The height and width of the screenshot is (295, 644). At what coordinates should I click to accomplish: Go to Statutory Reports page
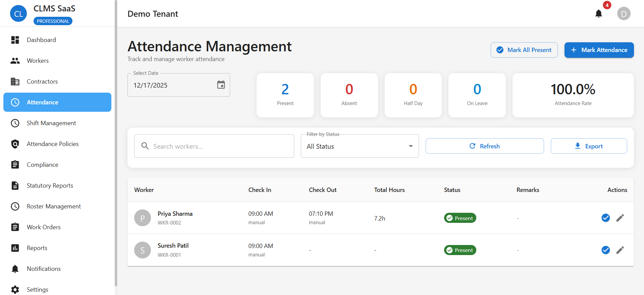pyautogui.click(x=50, y=186)
